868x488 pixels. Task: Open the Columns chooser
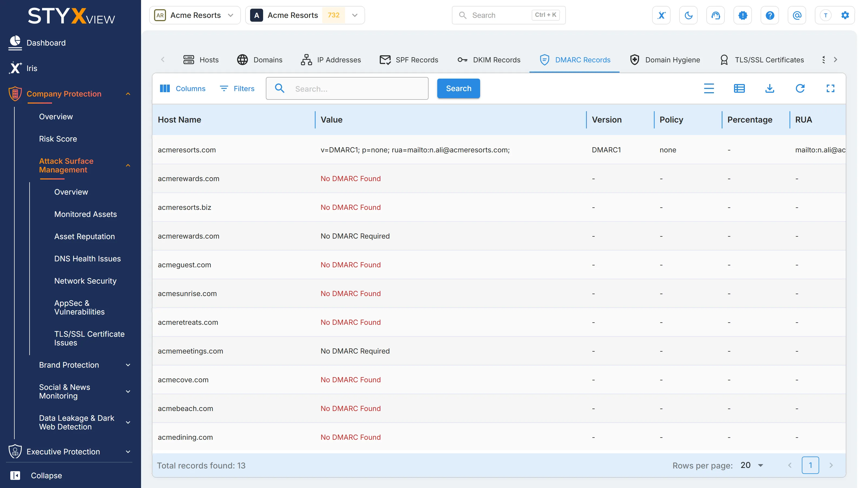(182, 89)
